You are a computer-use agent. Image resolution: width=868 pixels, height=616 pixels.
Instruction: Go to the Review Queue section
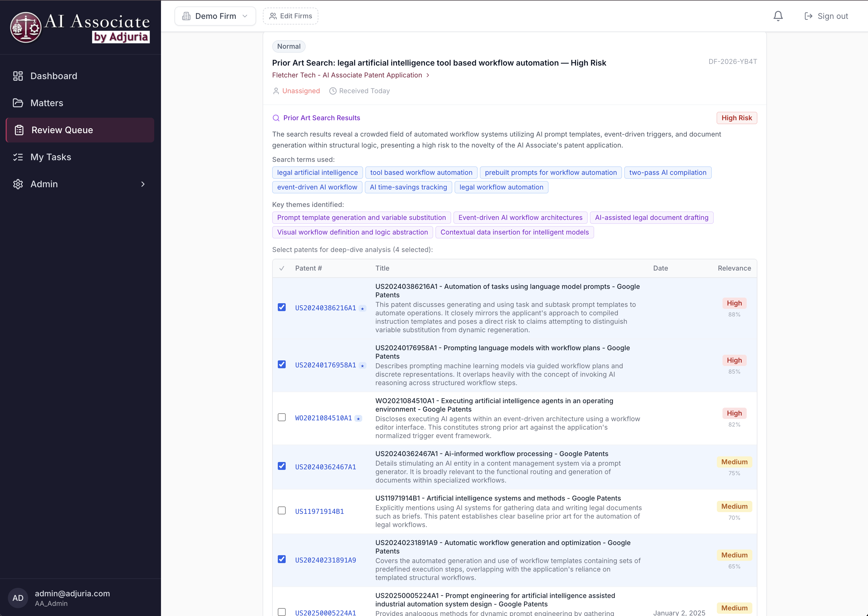click(80, 130)
